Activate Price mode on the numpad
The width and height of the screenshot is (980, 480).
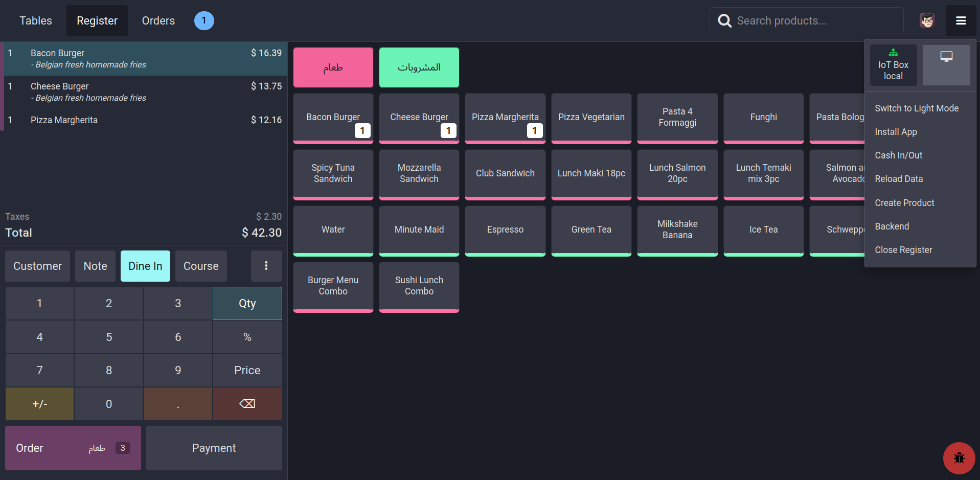tap(247, 370)
